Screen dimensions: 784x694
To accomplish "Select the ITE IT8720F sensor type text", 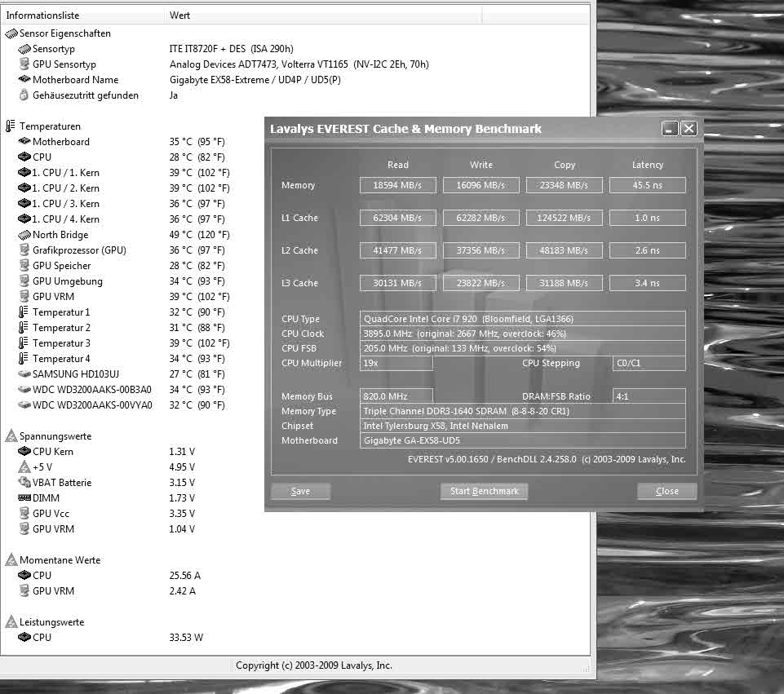I will (231, 49).
